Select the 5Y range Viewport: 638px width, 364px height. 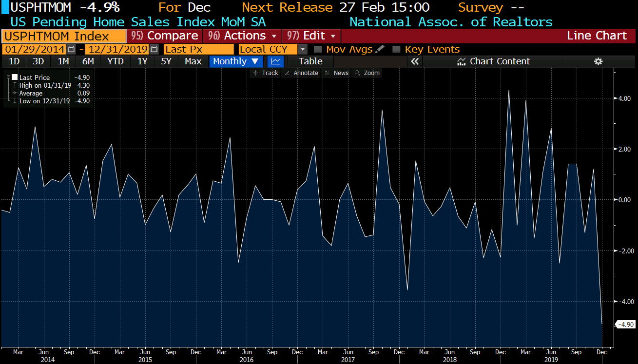[166, 61]
